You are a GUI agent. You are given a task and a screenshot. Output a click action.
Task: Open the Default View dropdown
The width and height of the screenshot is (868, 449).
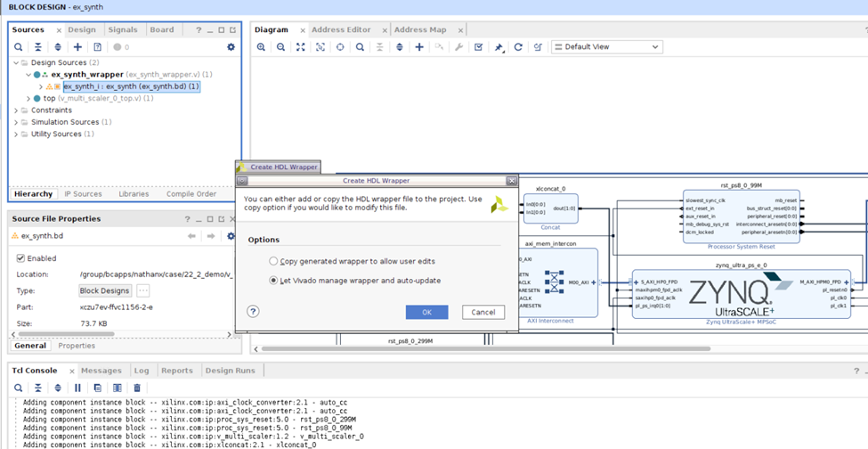tap(607, 47)
